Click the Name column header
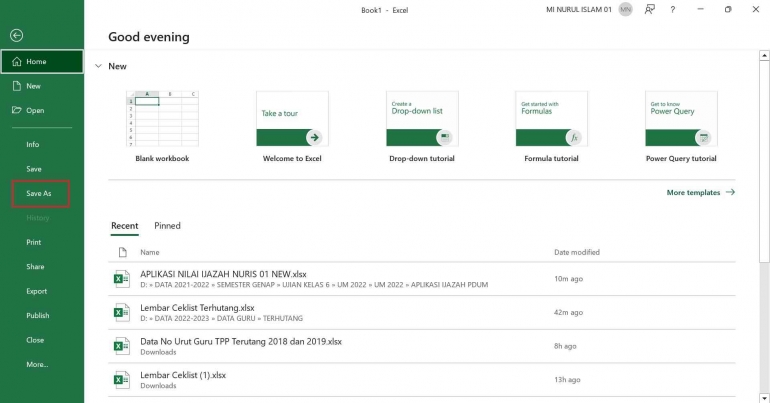This screenshot has height=403, width=770. pos(150,252)
